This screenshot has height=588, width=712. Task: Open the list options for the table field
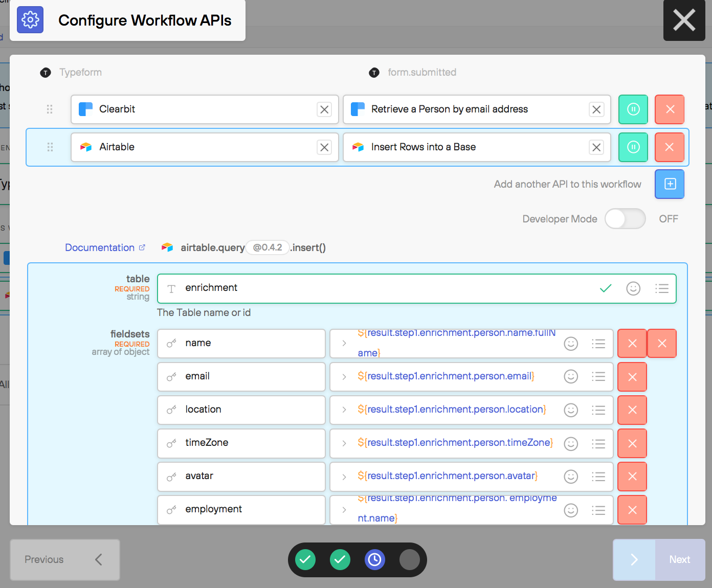662,288
